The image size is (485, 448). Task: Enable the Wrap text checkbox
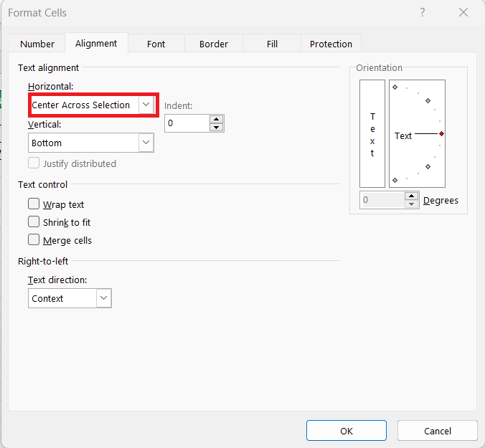(34, 204)
